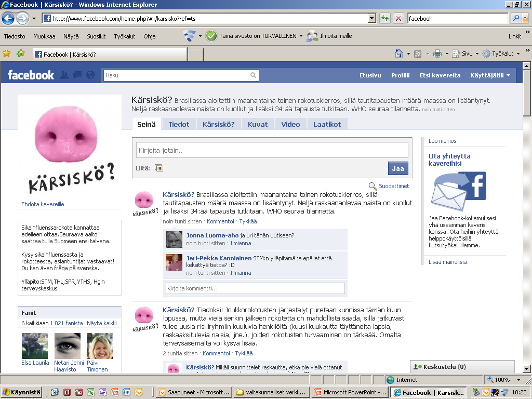Click the Facebook notifications globe icon

[x=90, y=75]
